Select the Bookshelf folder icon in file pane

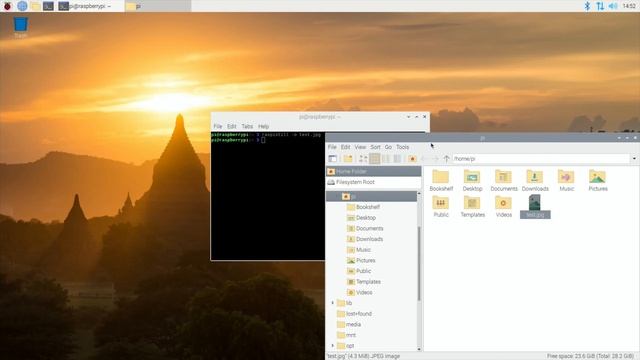click(441, 180)
